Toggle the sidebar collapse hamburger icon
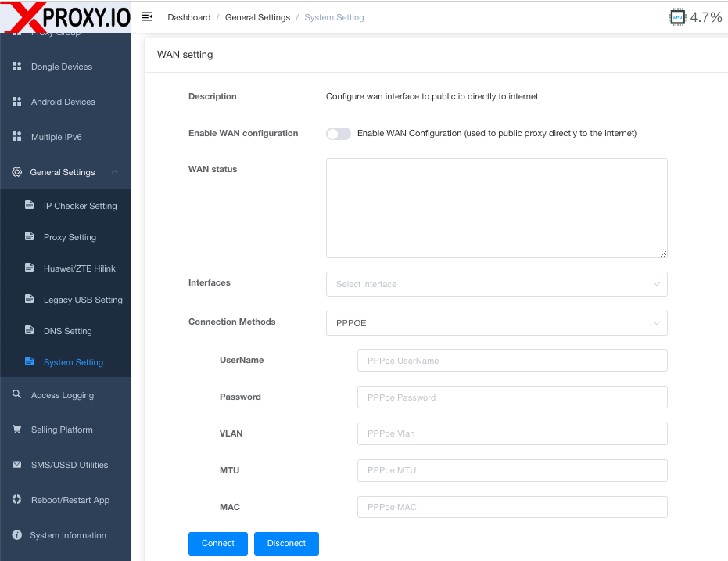728x561 pixels. point(147,16)
